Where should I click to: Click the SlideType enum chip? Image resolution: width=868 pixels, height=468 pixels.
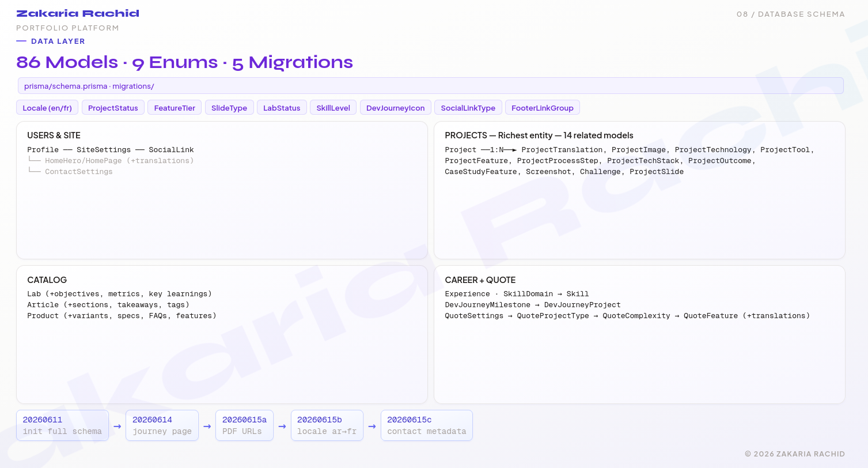pyautogui.click(x=229, y=108)
